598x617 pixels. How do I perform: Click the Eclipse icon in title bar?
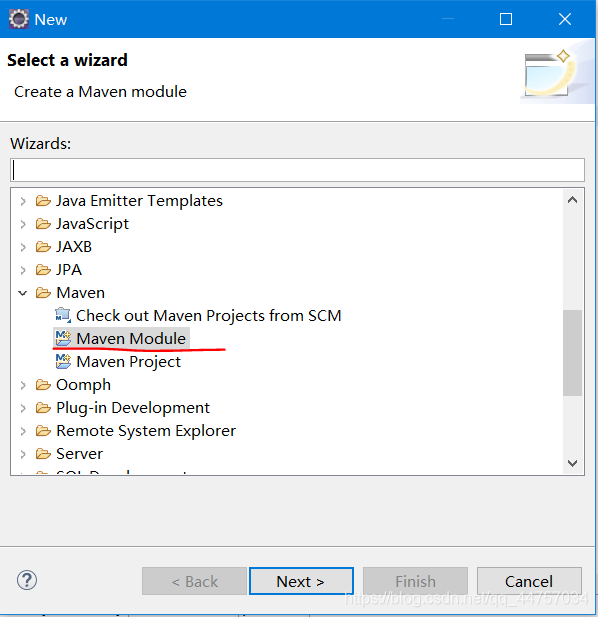[18, 19]
